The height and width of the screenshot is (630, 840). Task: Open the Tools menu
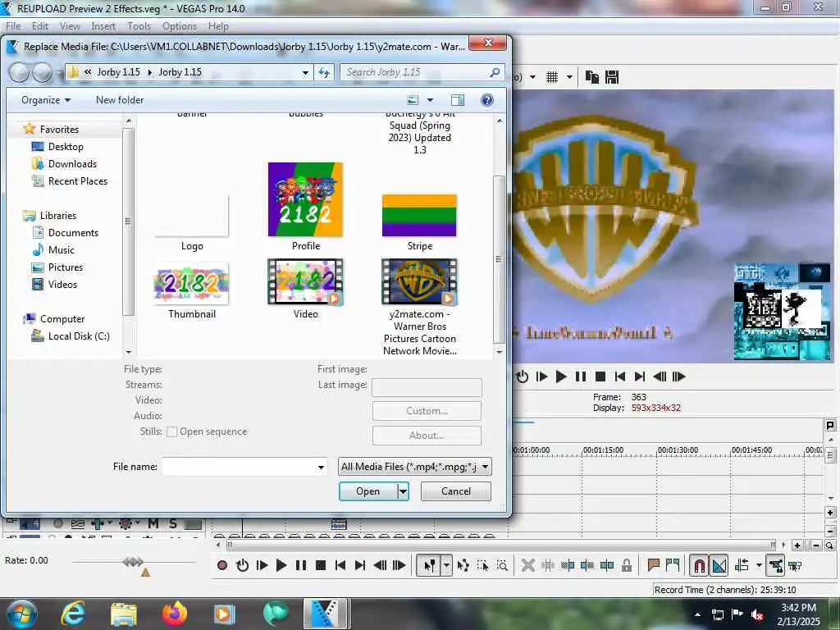click(x=139, y=26)
